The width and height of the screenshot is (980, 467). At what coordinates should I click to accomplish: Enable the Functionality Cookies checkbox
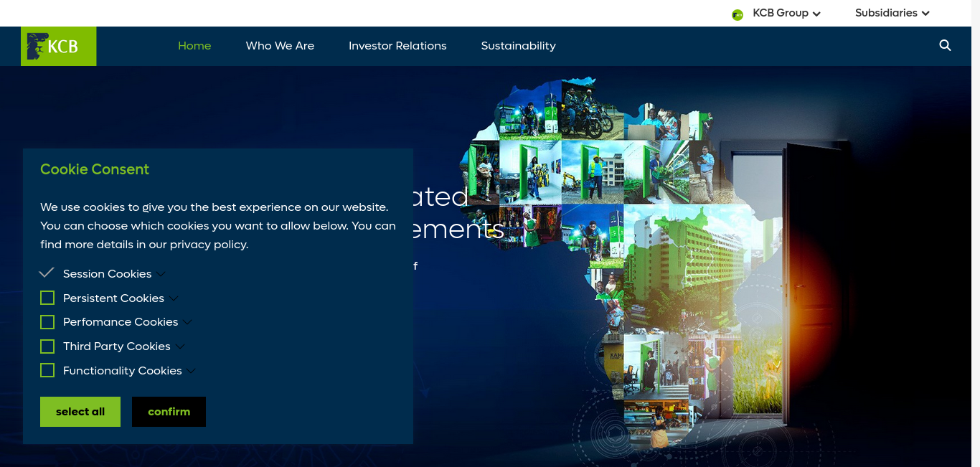(47, 370)
